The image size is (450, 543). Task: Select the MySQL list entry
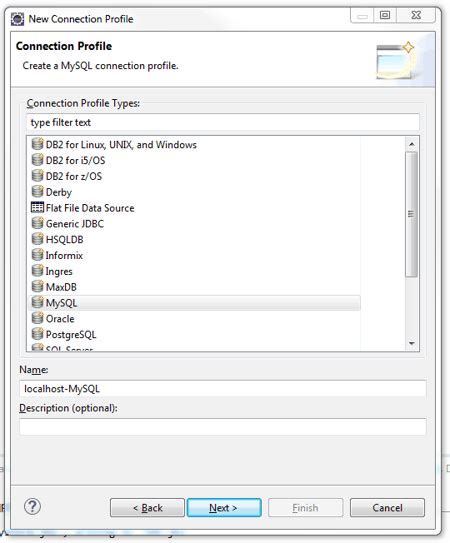coord(194,303)
